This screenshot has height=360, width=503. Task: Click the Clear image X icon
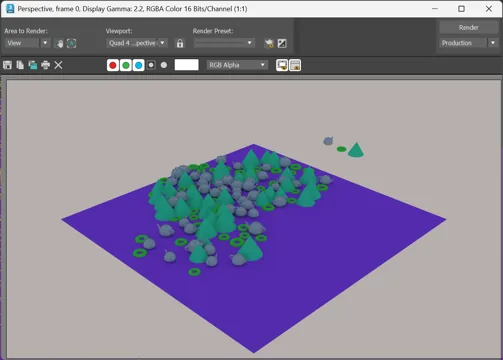coord(58,65)
